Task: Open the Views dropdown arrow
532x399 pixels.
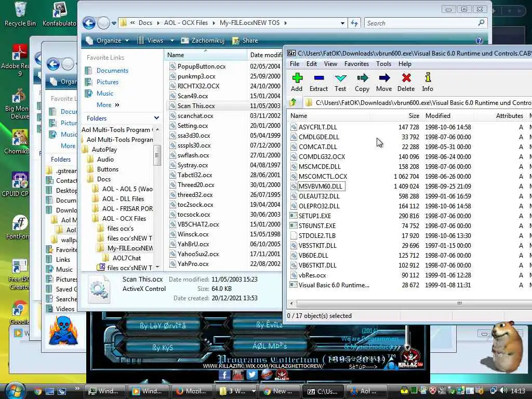Action: click(x=172, y=41)
